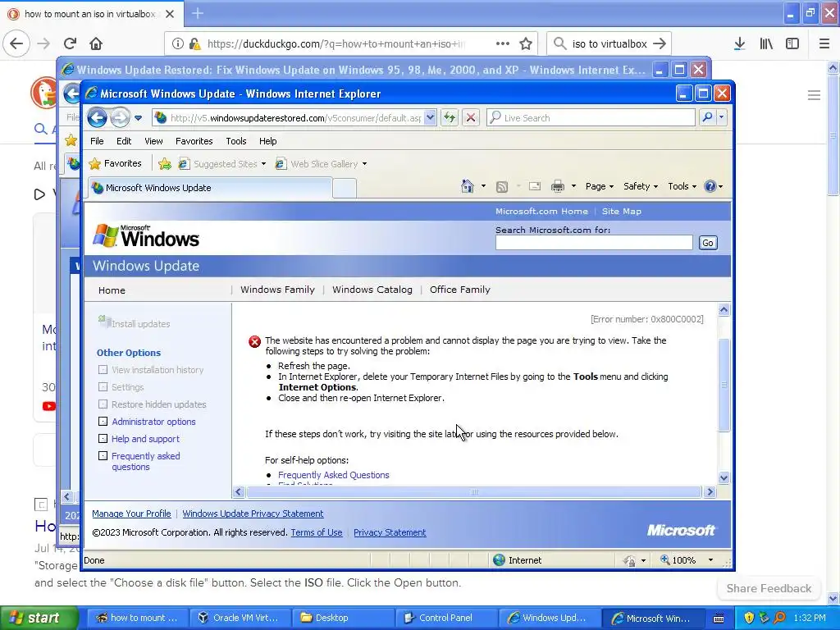This screenshot has height=630, width=840.
Task: Select the Microsoft Windows Update tab
Action: pos(209,188)
